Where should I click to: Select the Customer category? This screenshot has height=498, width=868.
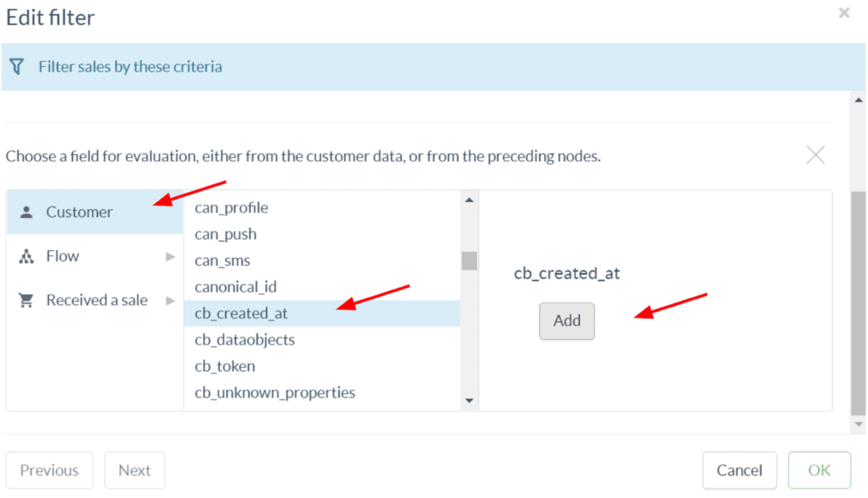click(79, 212)
